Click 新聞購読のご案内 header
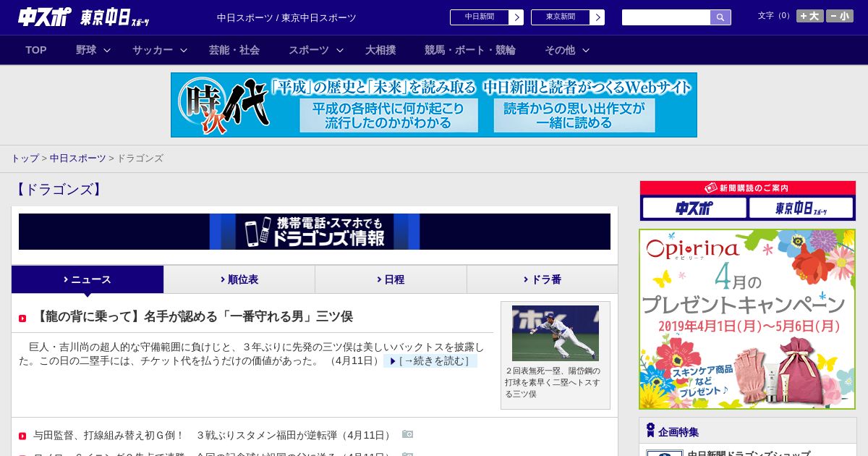The height and width of the screenshot is (456, 868). pos(748,188)
